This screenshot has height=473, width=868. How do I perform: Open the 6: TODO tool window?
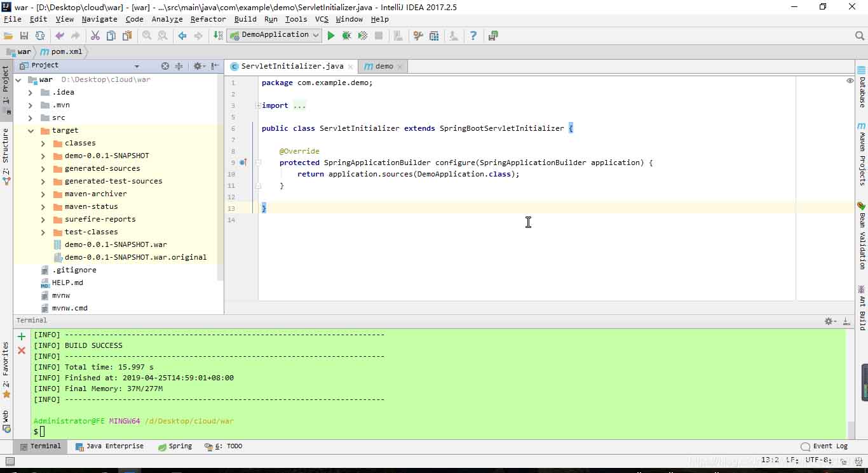coord(223,446)
